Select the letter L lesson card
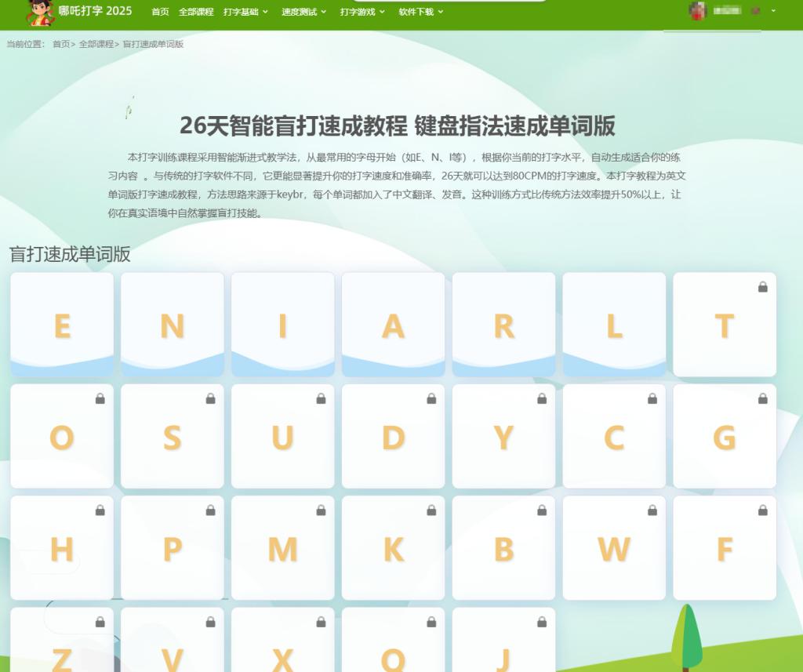The image size is (803, 672). pyautogui.click(x=614, y=325)
